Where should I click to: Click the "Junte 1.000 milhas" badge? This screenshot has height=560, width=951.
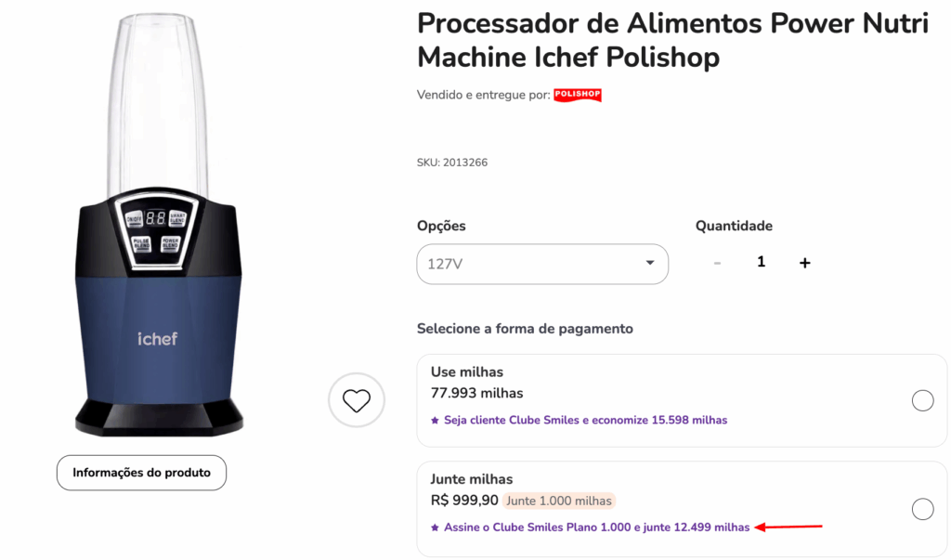559,501
